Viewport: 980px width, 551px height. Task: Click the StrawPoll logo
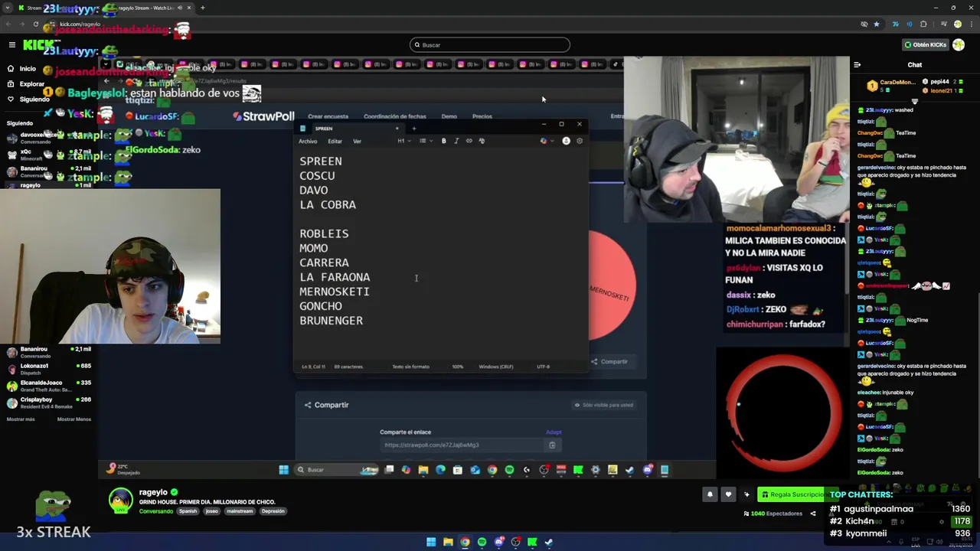click(x=263, y=116)
